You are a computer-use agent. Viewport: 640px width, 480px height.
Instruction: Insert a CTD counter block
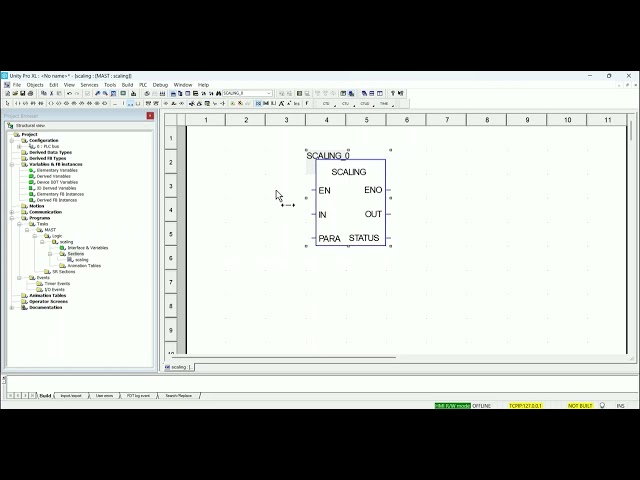pyautogui.click(x=326, y=104)
